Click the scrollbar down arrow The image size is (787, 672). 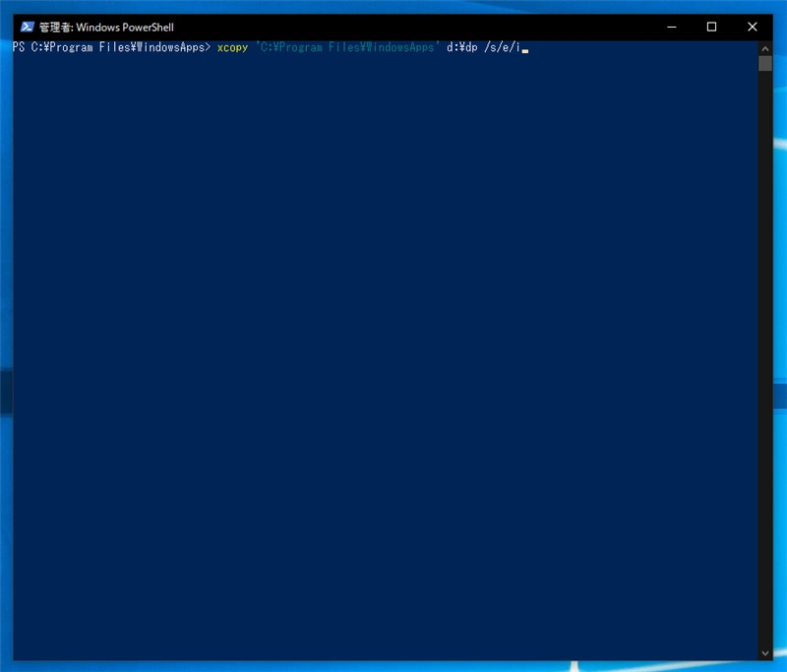point(765,653)
